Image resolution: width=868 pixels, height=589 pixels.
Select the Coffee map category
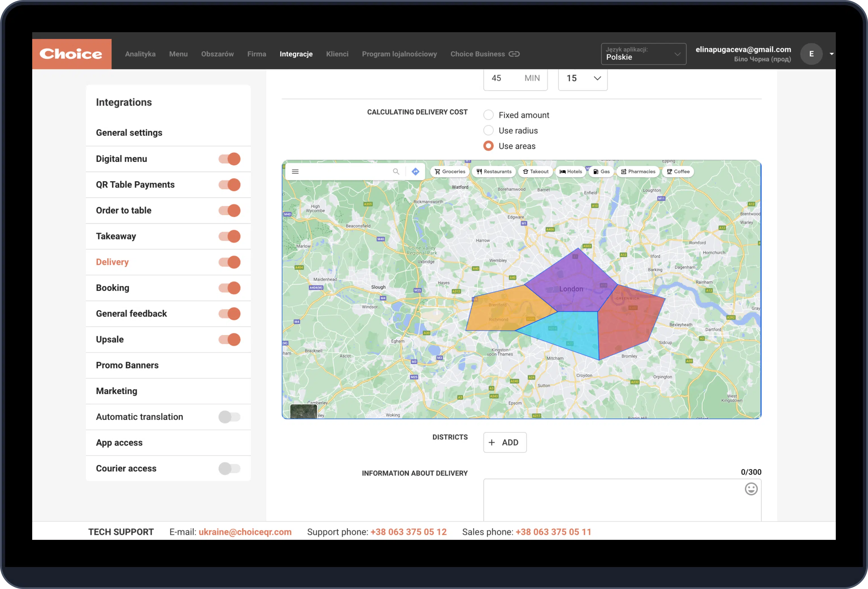click(678, 171)
